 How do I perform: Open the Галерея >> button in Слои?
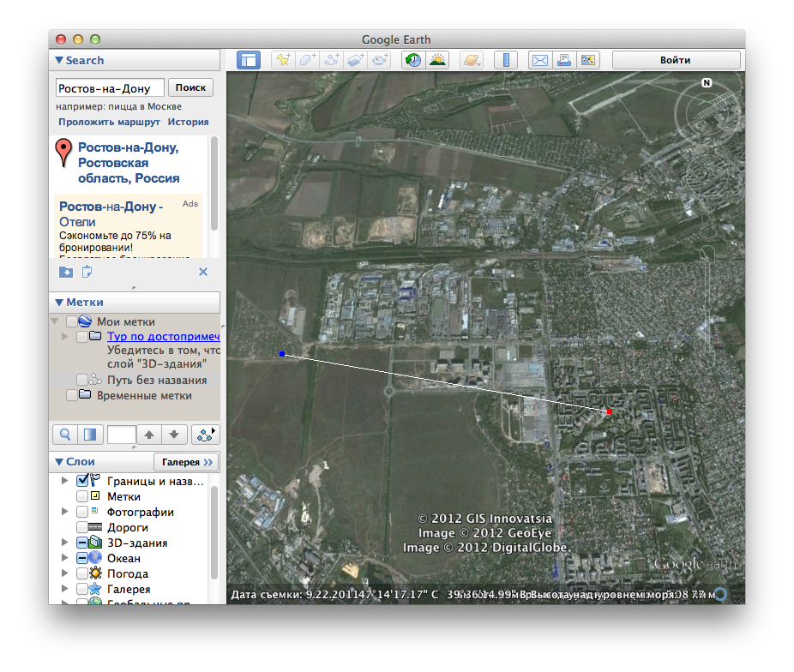click(x=187, y=462)
